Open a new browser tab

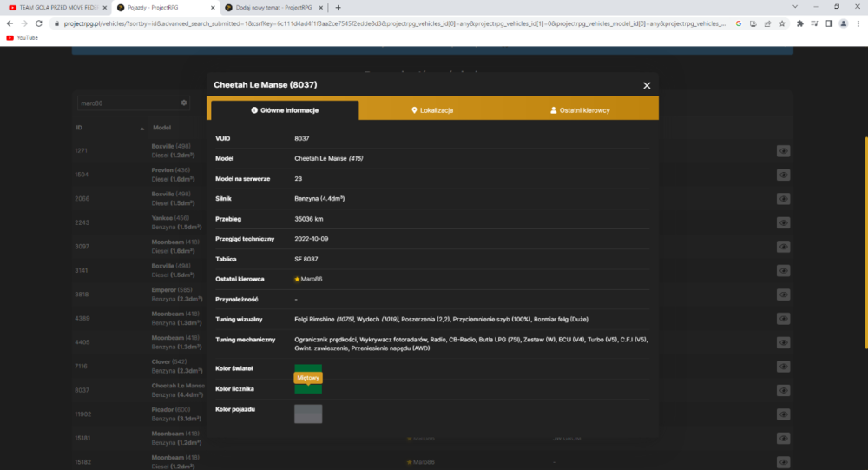tap(338, 8)
